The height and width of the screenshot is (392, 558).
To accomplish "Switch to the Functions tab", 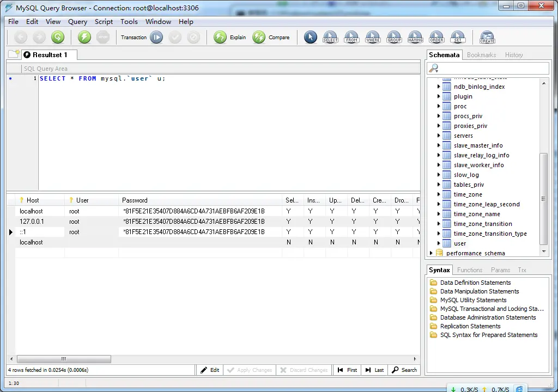I will click(469, 270).
